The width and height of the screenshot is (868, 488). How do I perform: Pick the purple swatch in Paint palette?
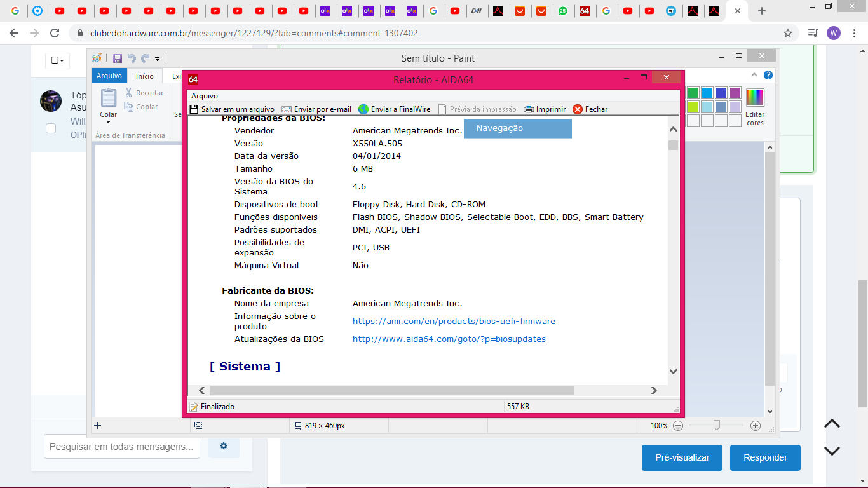[x=735, y=93]
